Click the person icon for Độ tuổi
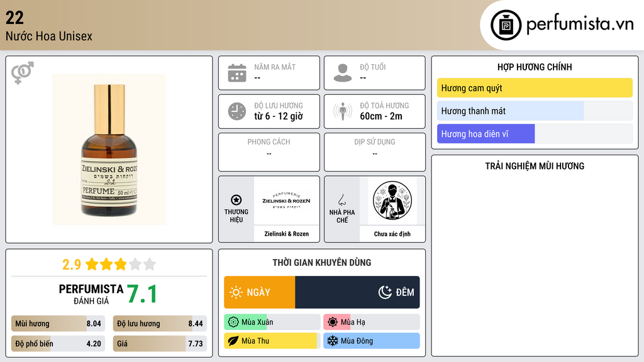Image resolution: width=644 pixels, height=362 pixels. 343,73
